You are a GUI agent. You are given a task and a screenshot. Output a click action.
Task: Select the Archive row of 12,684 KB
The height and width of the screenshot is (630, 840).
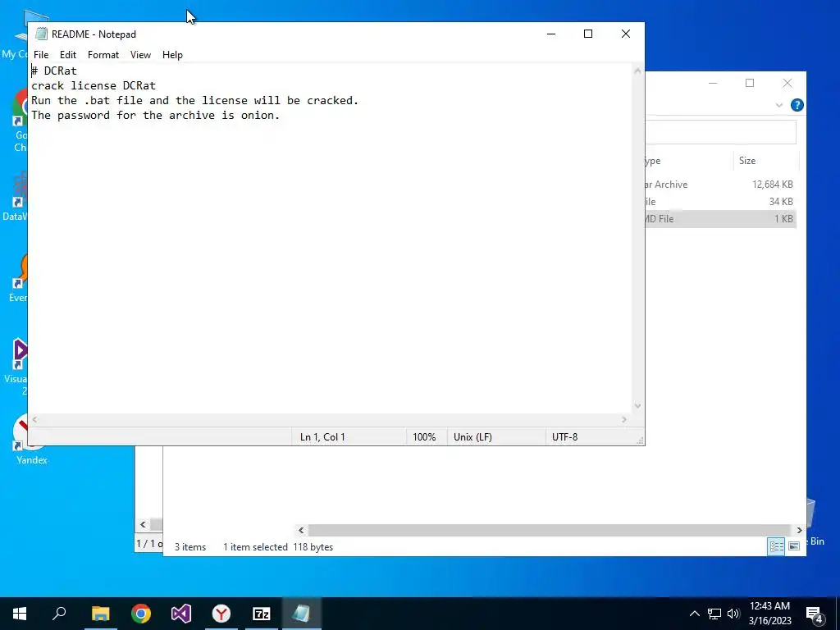(720, 185)
